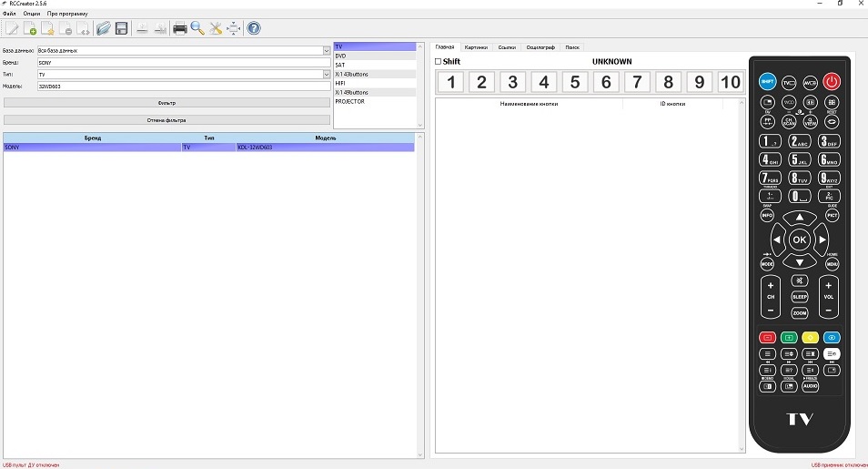Click preset button 1
This screenshot has height=469, width=868.
pos(450,82)
